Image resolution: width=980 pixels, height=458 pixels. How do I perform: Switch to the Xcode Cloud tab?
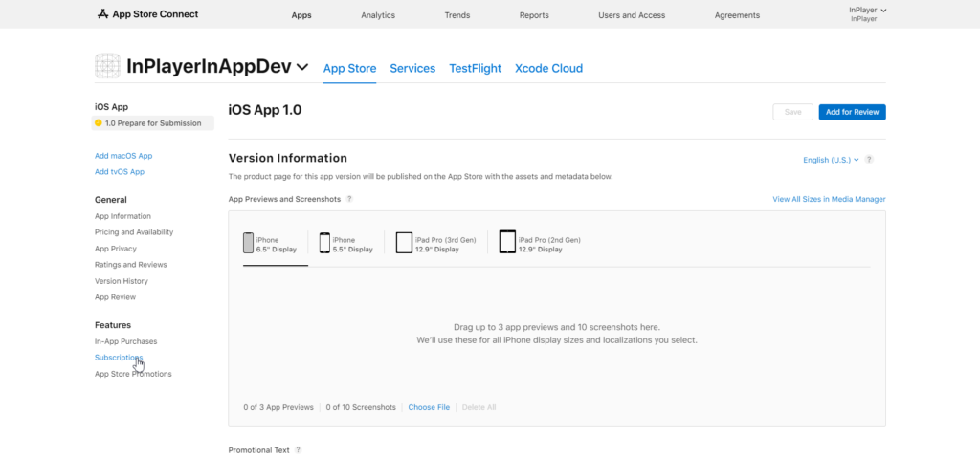pos(548,69)
